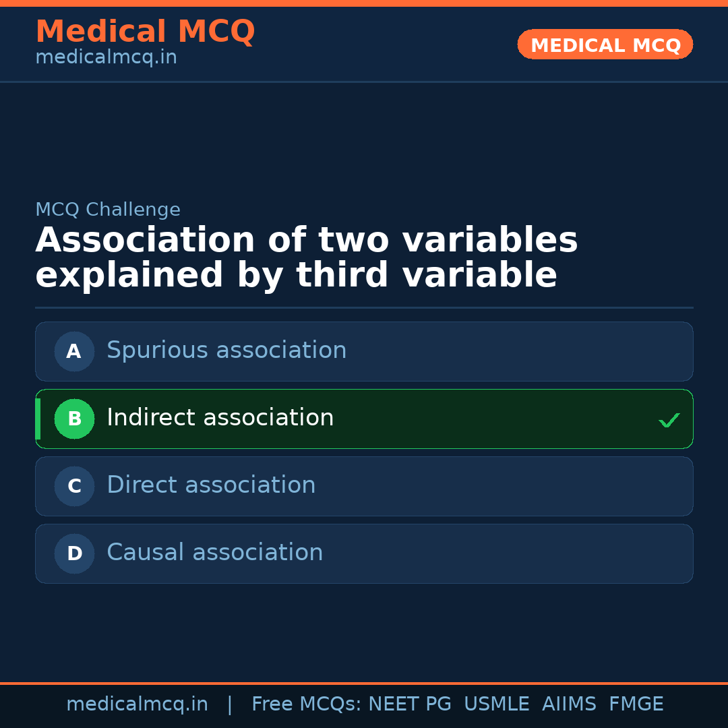The image size is (728, 728).
Task: Click the letter D circle badge
Action: tap(74, 553)
